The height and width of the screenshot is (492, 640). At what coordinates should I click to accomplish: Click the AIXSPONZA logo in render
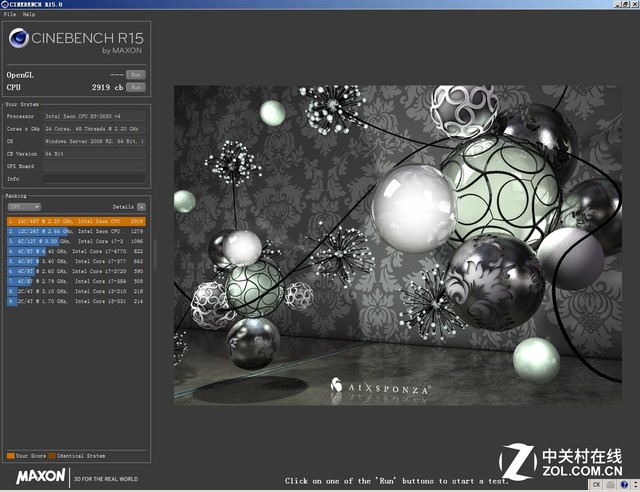tap(379, 386)
